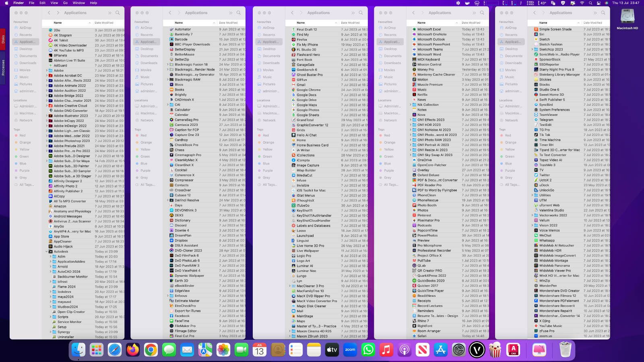Select the Red tag in the leftmost window
Viewport: 644px width, 362px height.
tap(23, 136)
